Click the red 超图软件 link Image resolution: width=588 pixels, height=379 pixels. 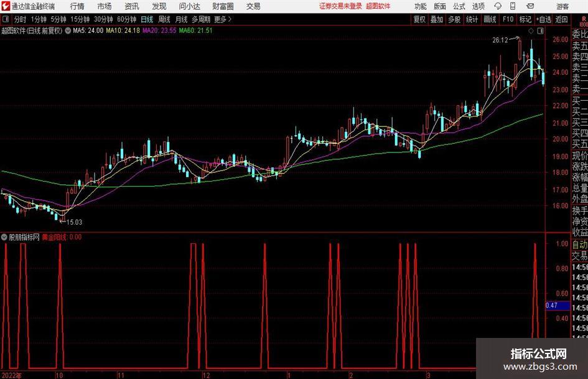click(x=378, y=6)
